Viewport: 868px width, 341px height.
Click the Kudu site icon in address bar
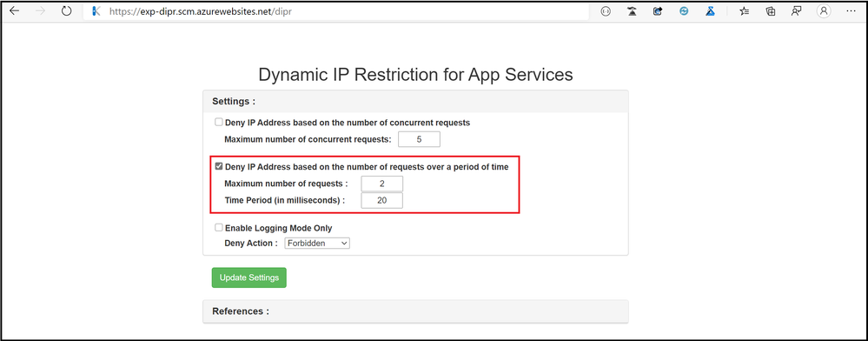[x=96, y=11]
